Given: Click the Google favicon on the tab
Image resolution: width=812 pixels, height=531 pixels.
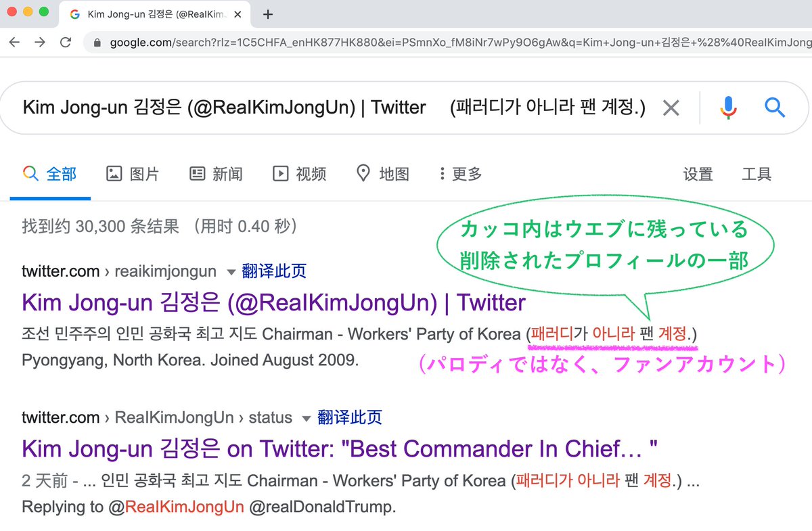Looking at the screenshot, I should pyautogui.click(x=75, y=14).
